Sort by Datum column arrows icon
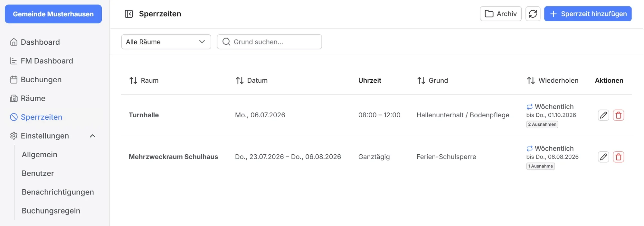The image size is (644, 226). 240,80
